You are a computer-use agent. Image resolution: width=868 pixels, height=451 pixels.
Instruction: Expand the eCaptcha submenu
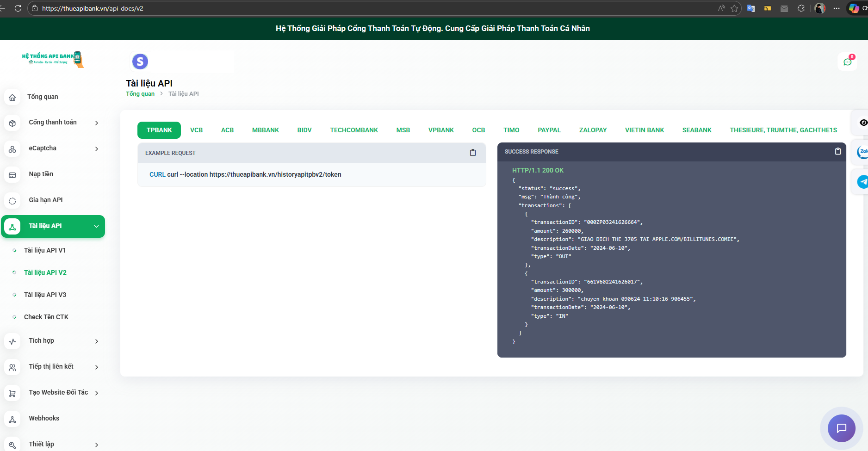[96, 149]
